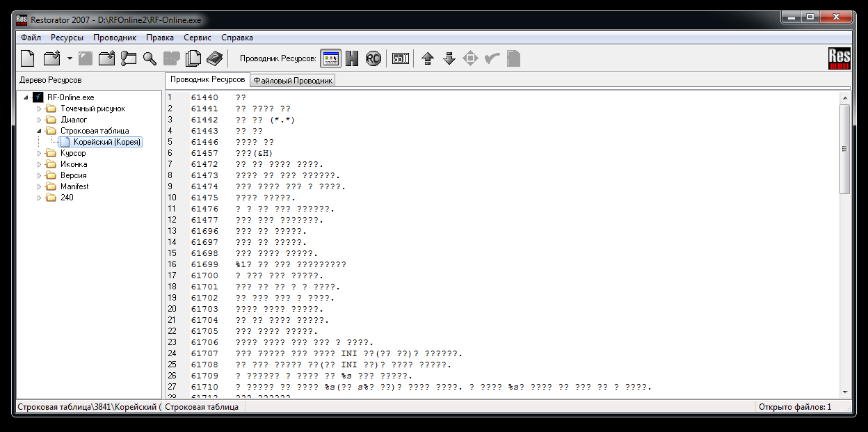Click string ID 61440 in line 1
Viewport: 868px width, 432px height.
click(x=204, y=97)
